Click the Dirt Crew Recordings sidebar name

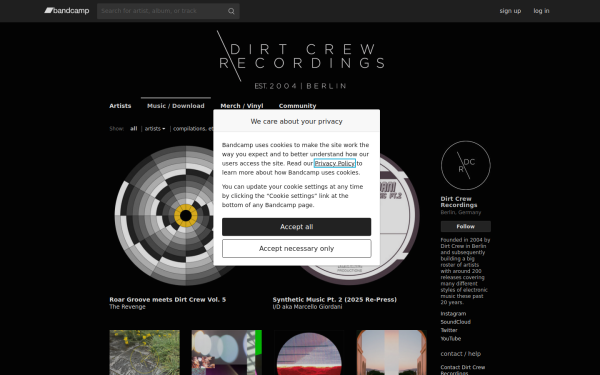(x=459, y=202)
